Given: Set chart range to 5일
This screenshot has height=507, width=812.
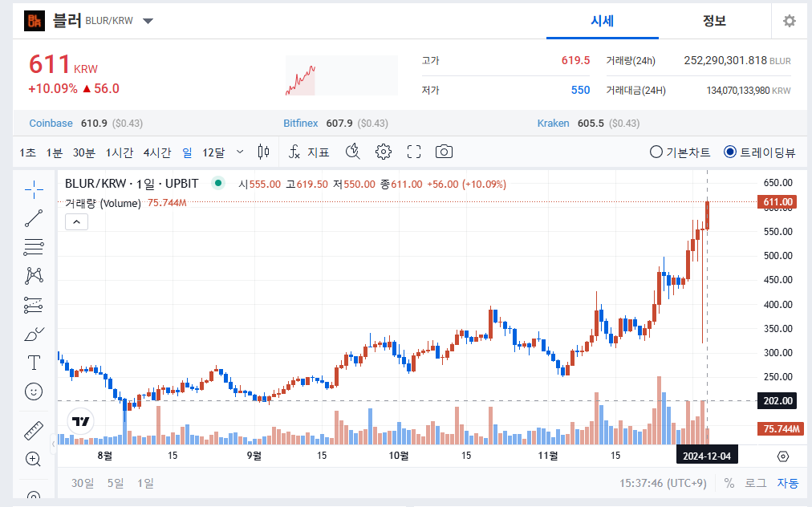Looking at the screenshot, I should pyautogui.click(x=116, y=483).
